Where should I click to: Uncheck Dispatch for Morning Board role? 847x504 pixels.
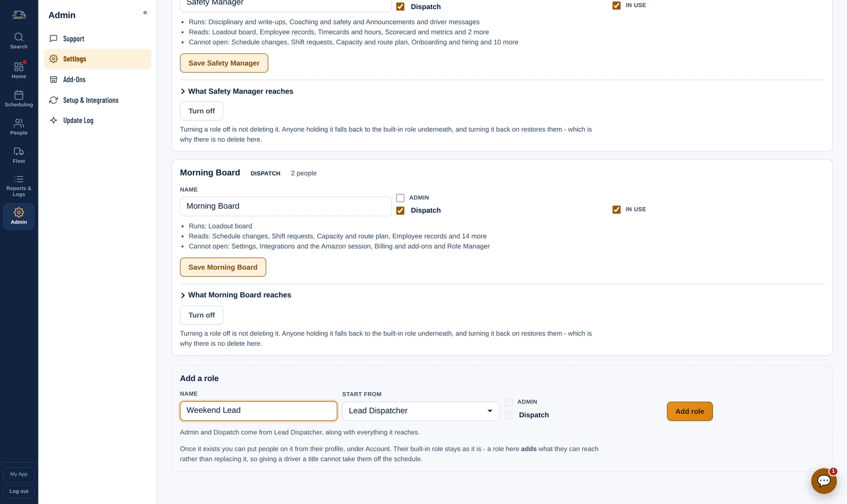(400, 211)
